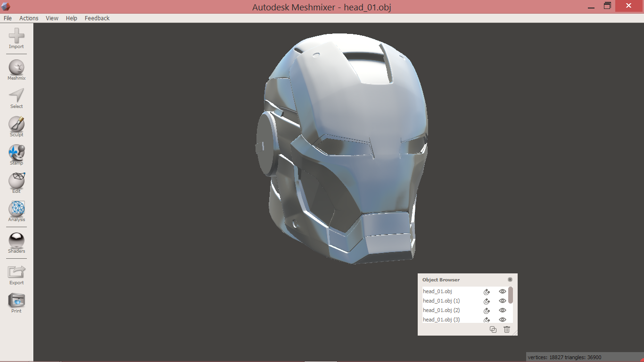Close the Object Browser panel
This screenshot has width=644, height=362.
(x=510, y=280)
